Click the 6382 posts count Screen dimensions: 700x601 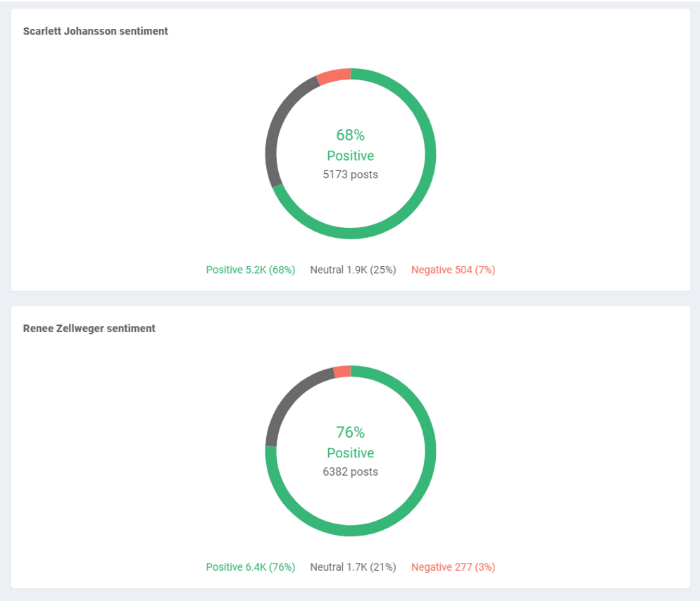coord(350,472)
